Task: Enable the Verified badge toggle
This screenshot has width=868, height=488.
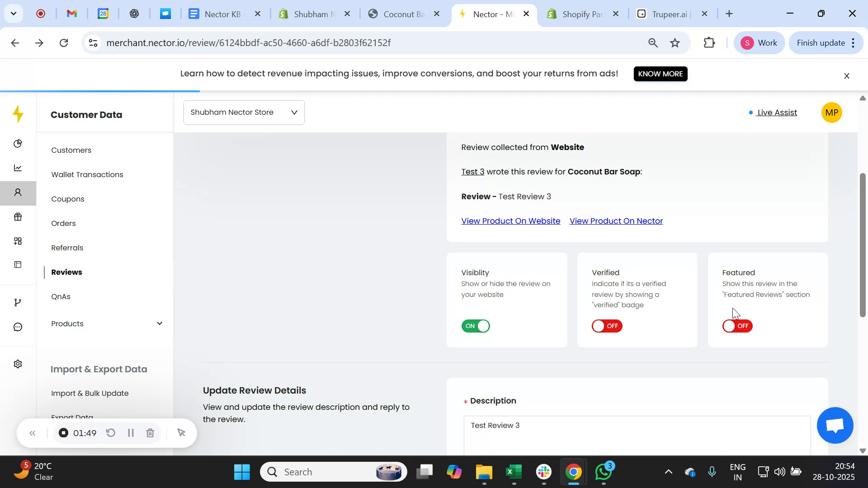Action: coord(607,326)
